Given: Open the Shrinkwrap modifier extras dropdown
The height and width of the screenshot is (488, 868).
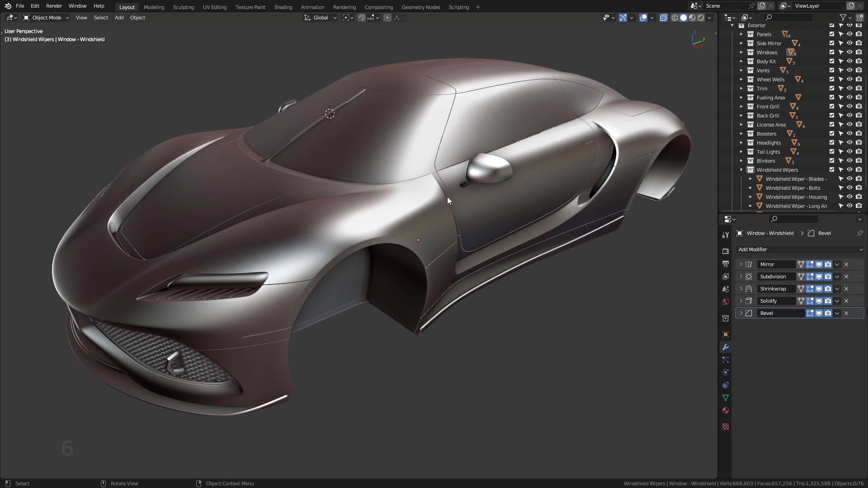Looking at the screenshot, I should coord(837,289).
